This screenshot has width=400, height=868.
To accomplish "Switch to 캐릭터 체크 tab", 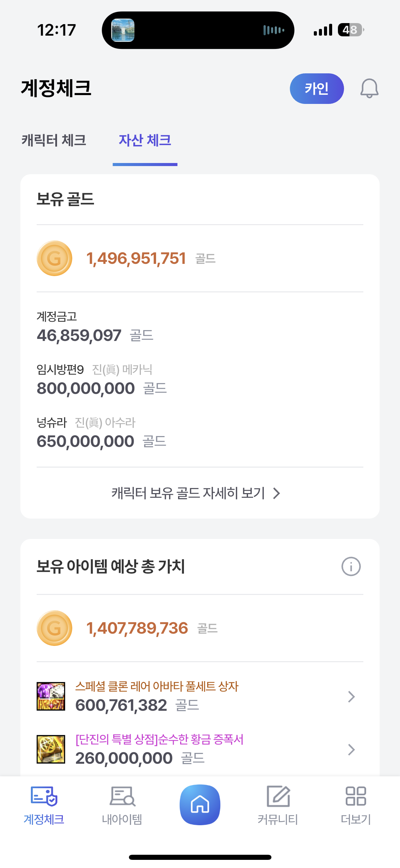I will [54, 141].
